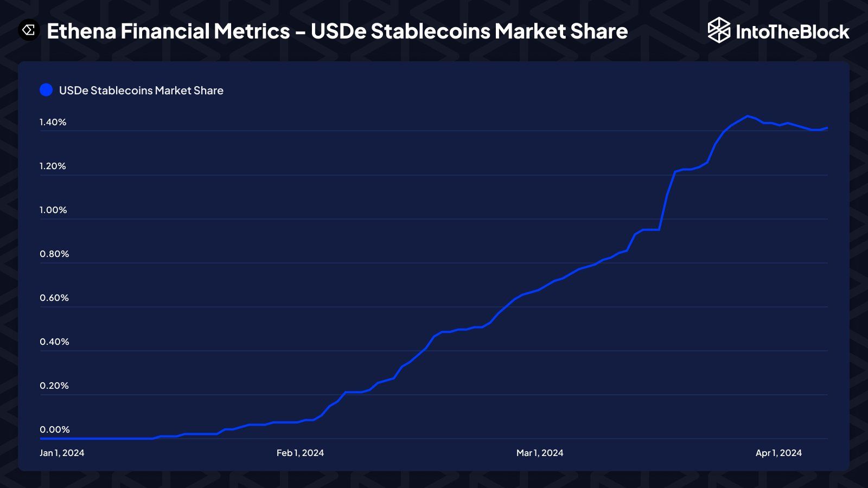Select the Apr 1, 2024 date label
The height and width of the screenshot is (488, 868).
tap(778, 453)
